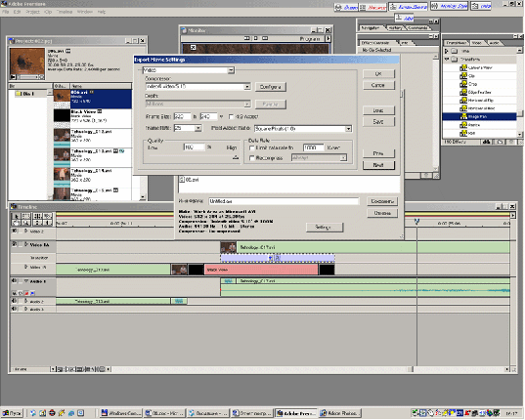Image resolution: width=525 pixels, height=420 pixels.
Task: Switch to the Commands tab
Action: click(417, 28)
